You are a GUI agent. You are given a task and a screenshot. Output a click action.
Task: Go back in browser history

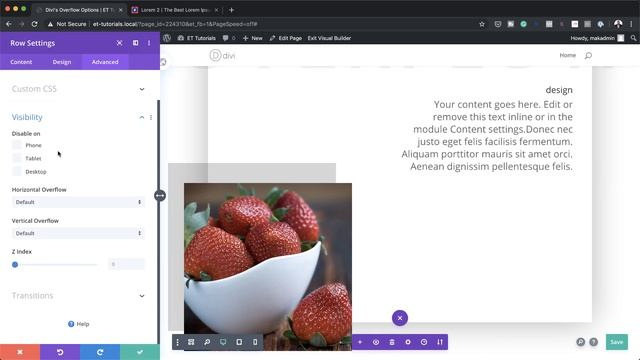tap(9, 24)
